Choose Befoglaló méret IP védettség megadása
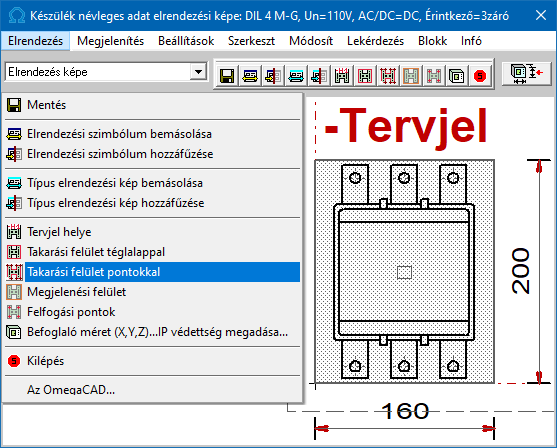 point(153,332)
